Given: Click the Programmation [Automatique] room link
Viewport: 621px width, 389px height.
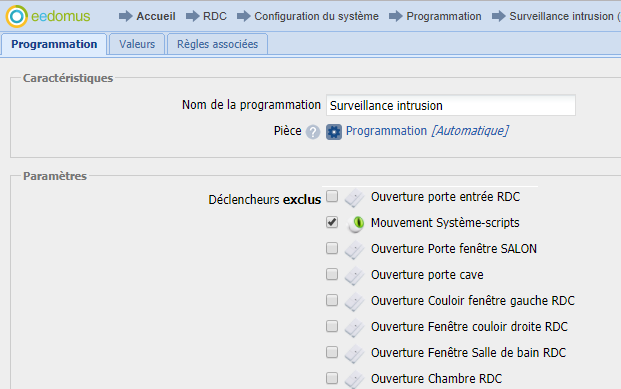Looking at the screenshot, I should coord(427,131).
